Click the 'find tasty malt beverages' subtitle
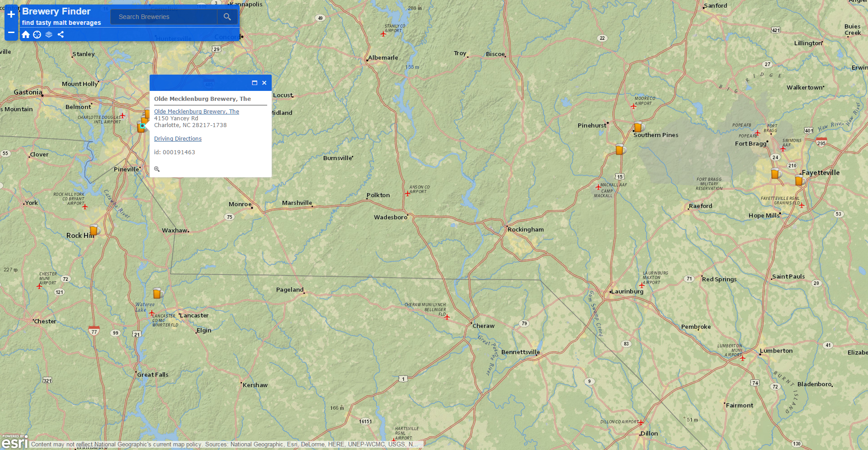 pos(61,23)
